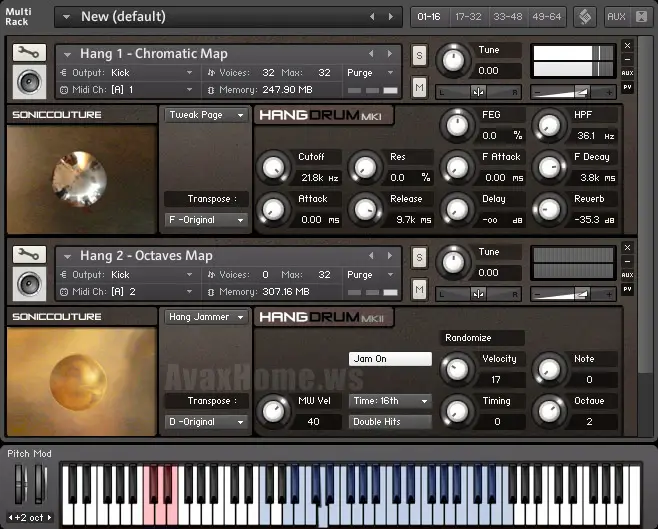Screen dimensions: 658x529
Task: Open Hang 1 instrument edit wrench
Action: [x=29, y=52]
